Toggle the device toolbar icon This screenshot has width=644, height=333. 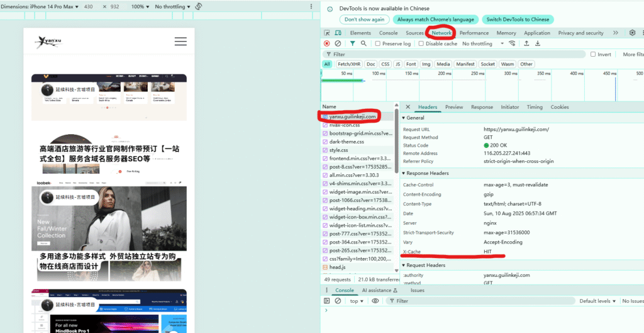tap(338, 33)
